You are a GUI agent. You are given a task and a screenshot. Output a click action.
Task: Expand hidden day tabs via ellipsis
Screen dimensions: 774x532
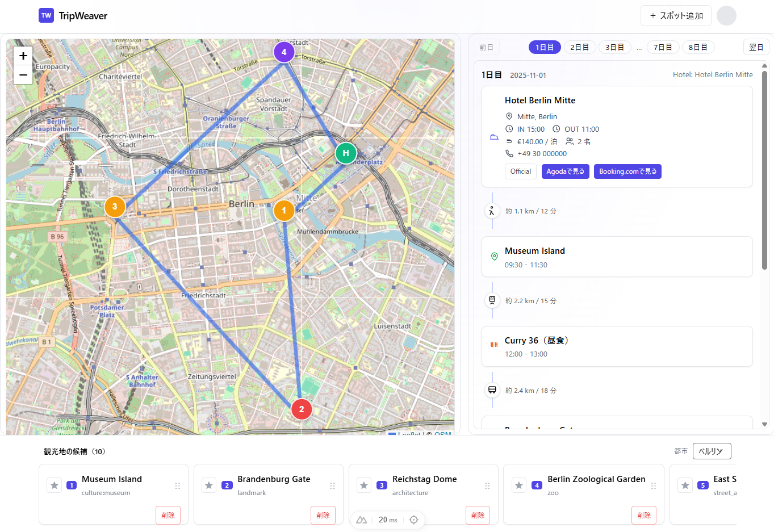639,48
